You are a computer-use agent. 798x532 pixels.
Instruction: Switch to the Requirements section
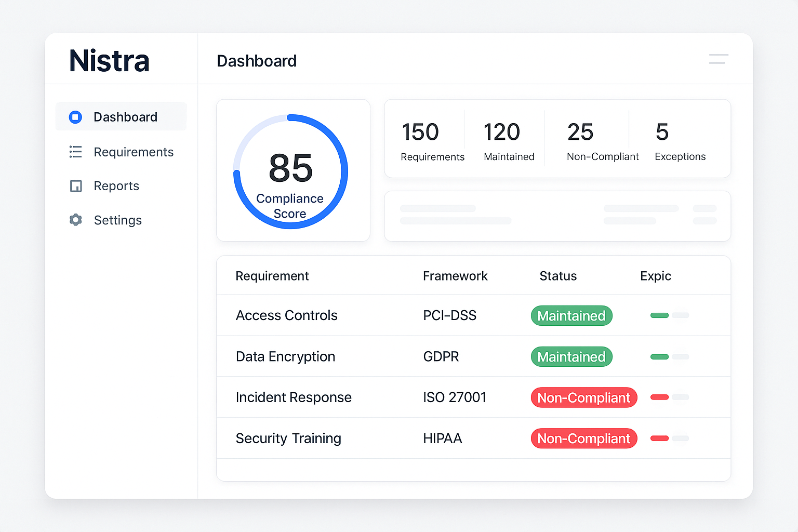134,152
